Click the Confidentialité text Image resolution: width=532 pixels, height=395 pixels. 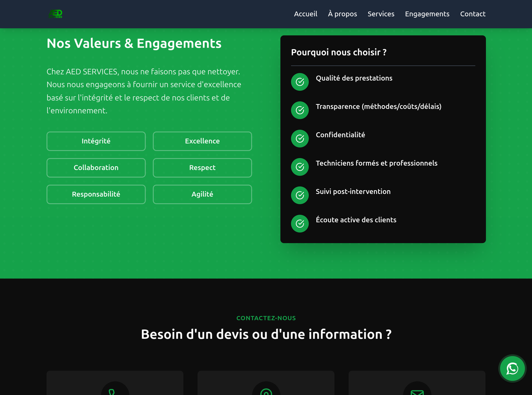[x=340, y=135]
